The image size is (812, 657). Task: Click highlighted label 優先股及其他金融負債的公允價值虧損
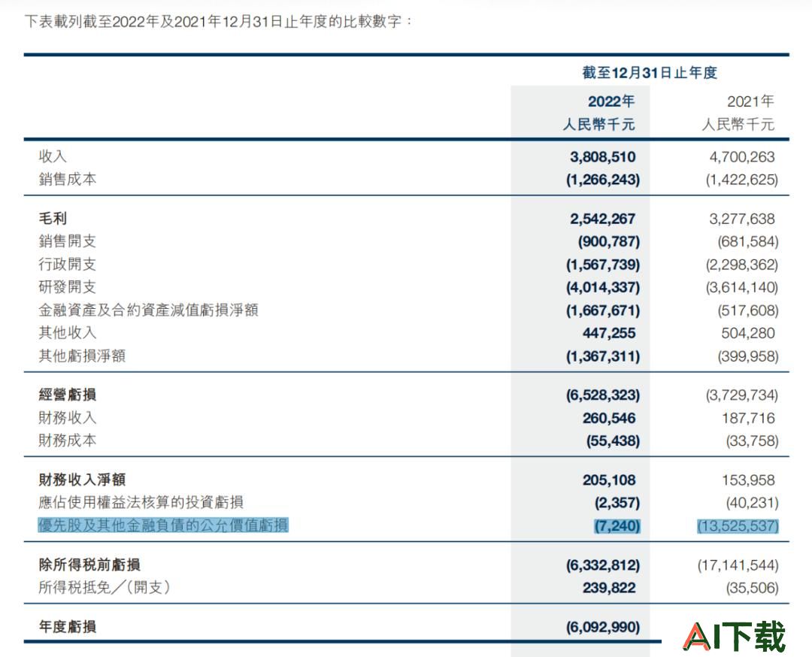pos(163,525)
